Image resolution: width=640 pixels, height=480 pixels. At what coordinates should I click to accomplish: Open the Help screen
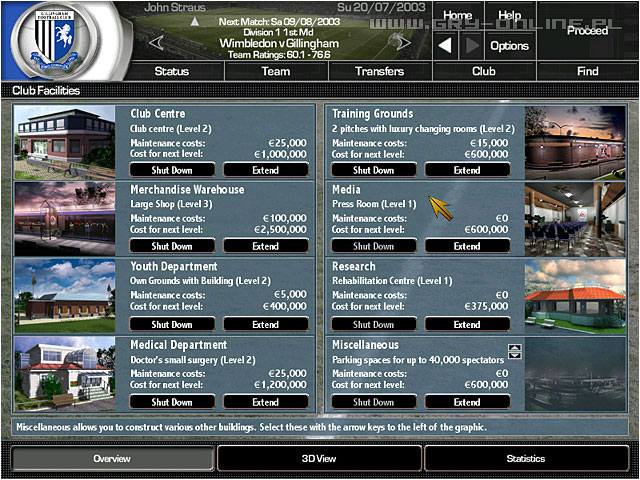(510, 16)
